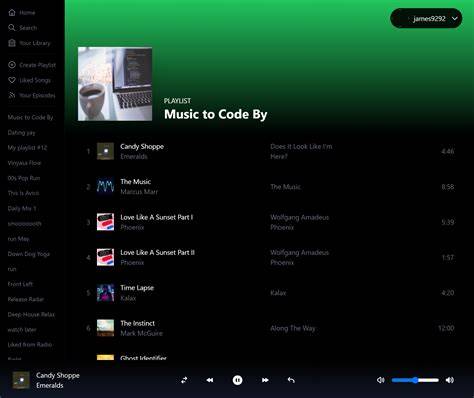Click the Time Lapse album art
The width and height of the screenshot is (474, 398).
[x=105, y=293]
